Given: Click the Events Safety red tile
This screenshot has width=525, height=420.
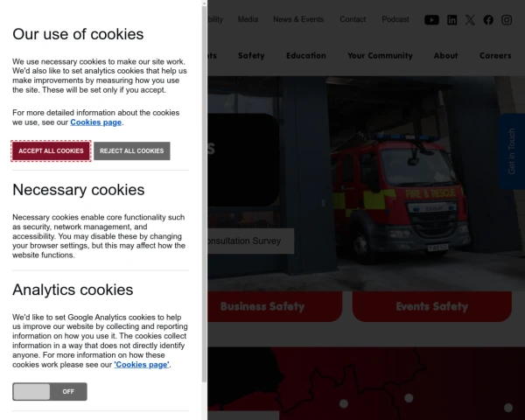Looking at the screenshot, I should (432, 306).
